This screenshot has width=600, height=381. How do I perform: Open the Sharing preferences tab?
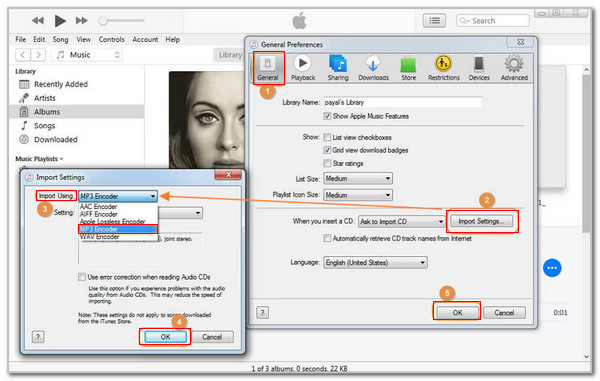tap(338, 68)
